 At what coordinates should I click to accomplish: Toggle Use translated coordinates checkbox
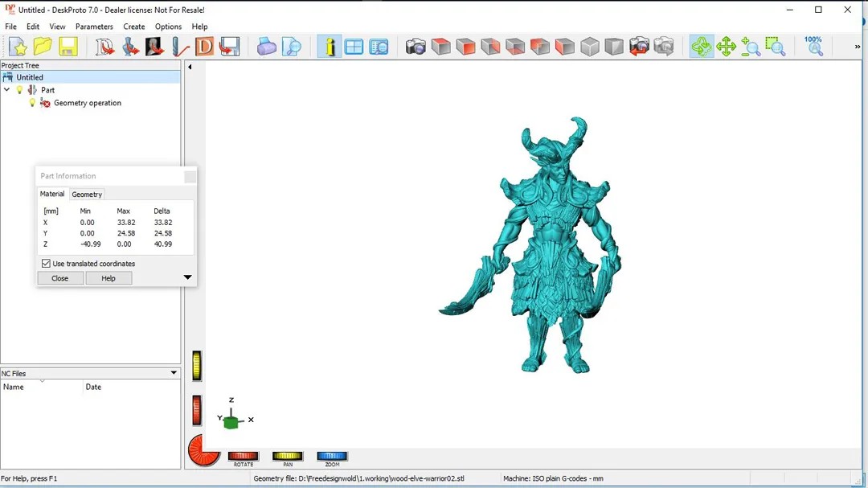(46, 264)
